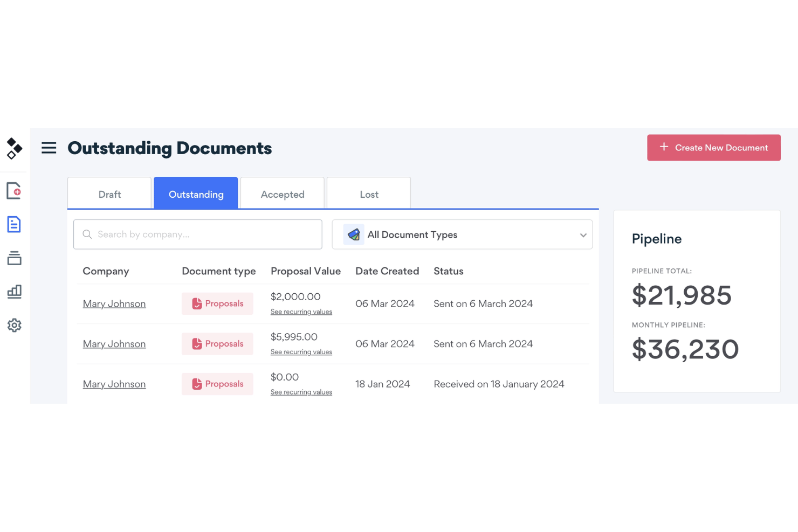Click the Status column header
Screen dimensions: 798x532
tap(449, 271)
